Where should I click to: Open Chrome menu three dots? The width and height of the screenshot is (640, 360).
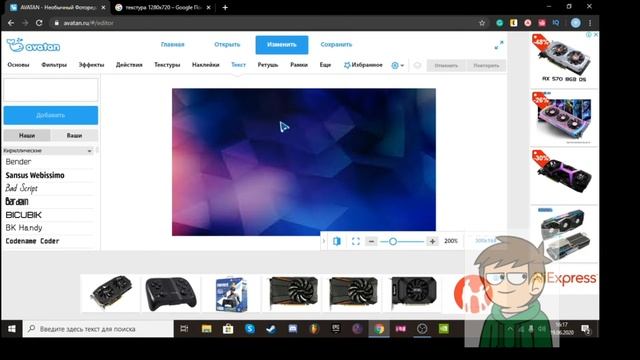click(590, 23)
